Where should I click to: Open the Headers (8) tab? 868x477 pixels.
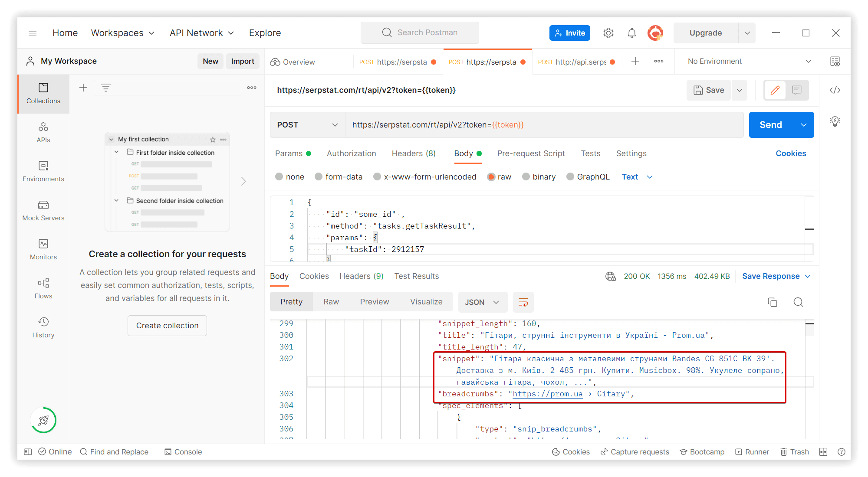[x=414, y=154]
